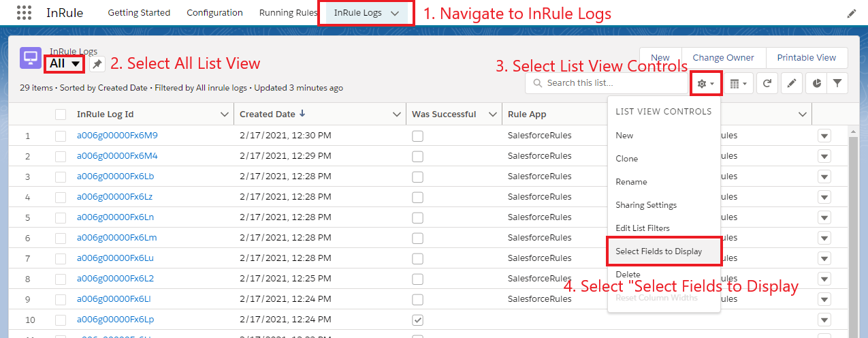The width and height of the screenshot is (868, 338).
Task: Open log record a006g00000Fx6M9
Action: (x=117, y=136)
